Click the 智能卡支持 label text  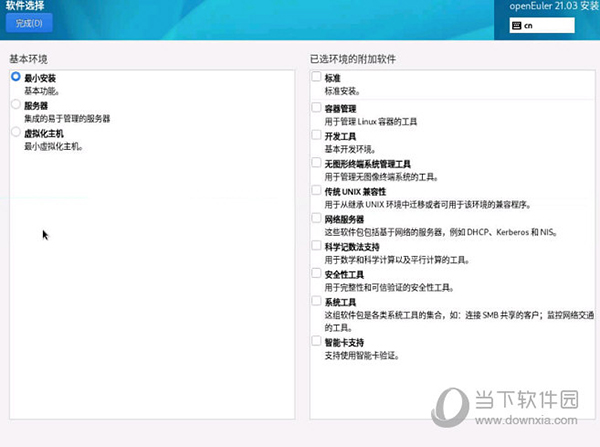pyautogui.click(x=344, y=343)
